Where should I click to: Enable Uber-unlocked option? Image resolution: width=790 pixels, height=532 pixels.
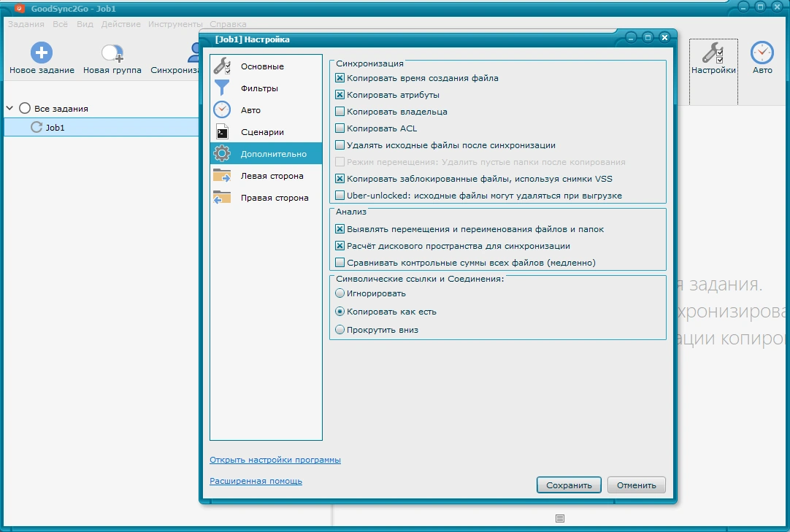(340, 196)
